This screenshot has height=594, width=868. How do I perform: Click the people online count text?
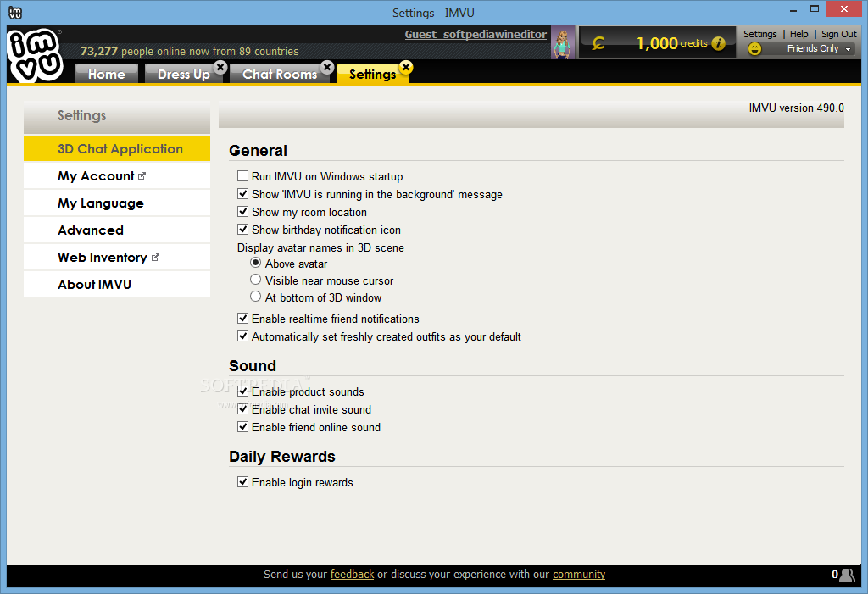pos(189,52)
